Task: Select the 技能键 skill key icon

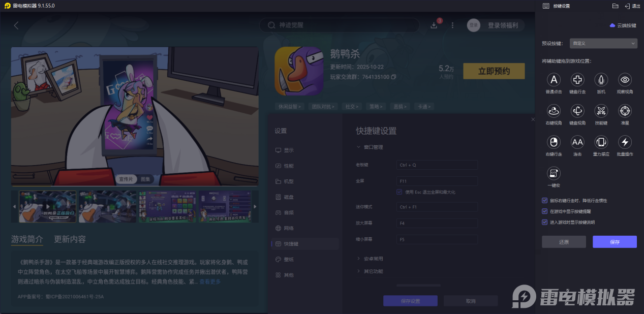Action: 601,111
